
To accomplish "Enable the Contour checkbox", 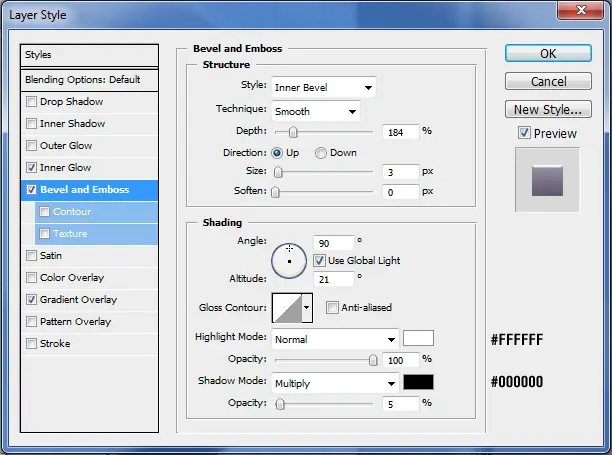I will [44, 212].
